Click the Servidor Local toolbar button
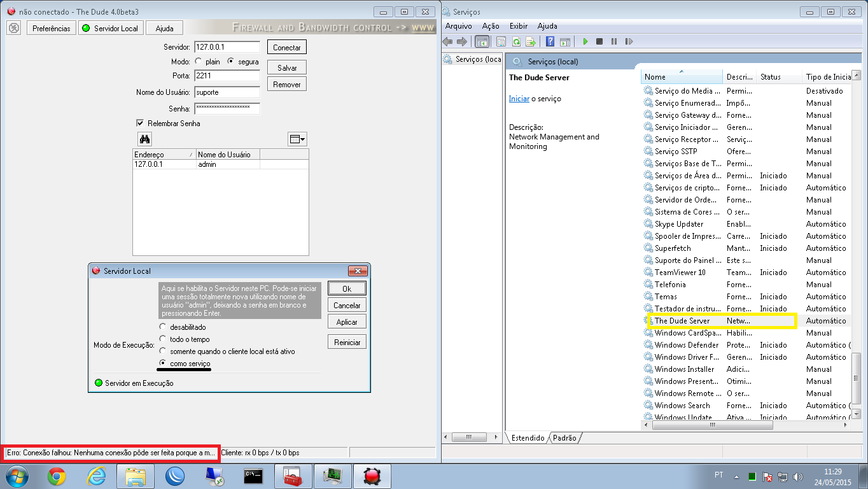868x489 pixels. [111, 28]
